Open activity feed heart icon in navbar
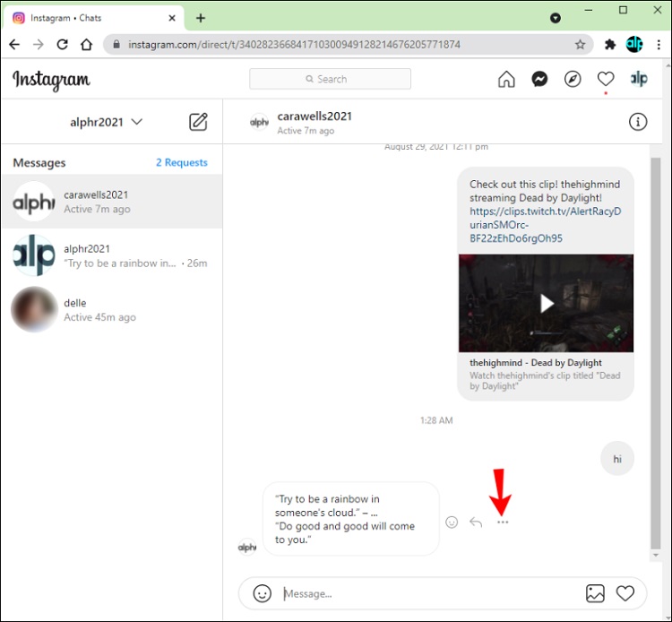The height and width of the screenshot is (622, 672). click(x=606, y=80)
